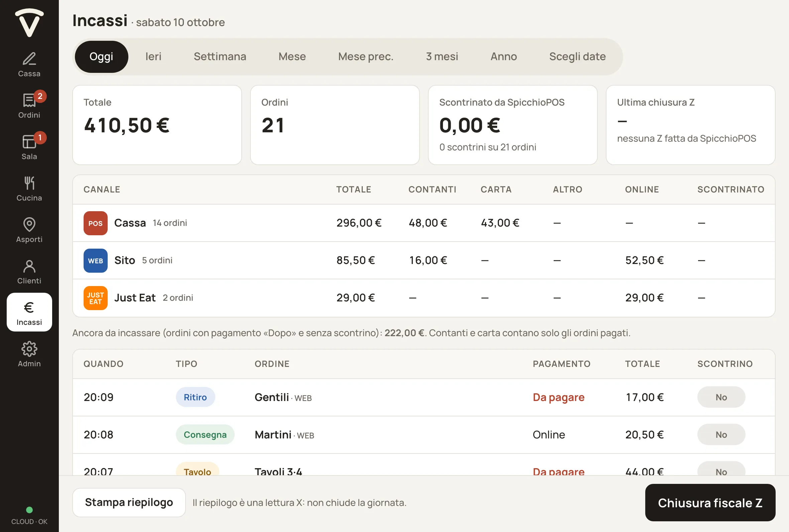Click Da pagare for Gentili order
Viewport: 789px width, 532px height.
coord(559,397)
